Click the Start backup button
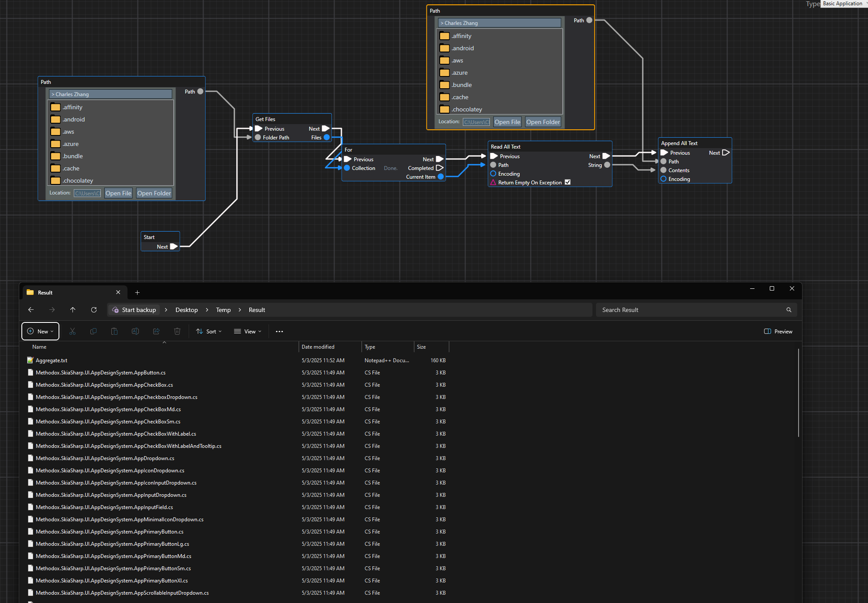 click(x=134, y=310)
